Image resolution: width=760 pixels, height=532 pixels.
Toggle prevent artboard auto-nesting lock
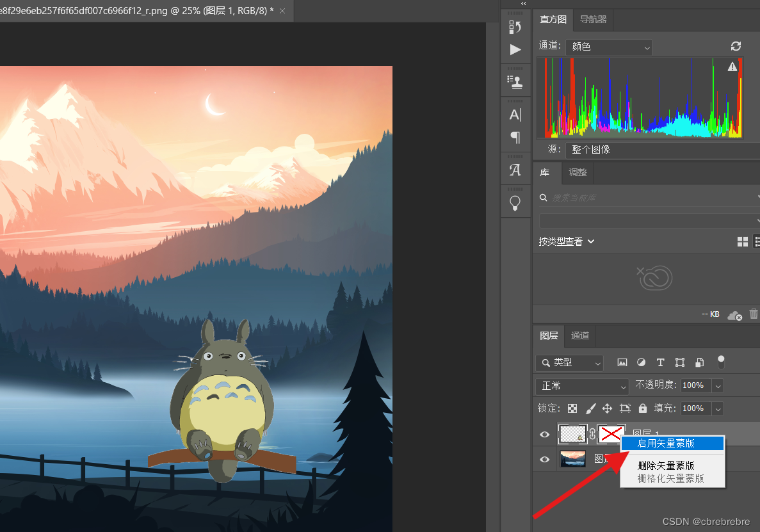pyautogui.click(x=626, y=408)
